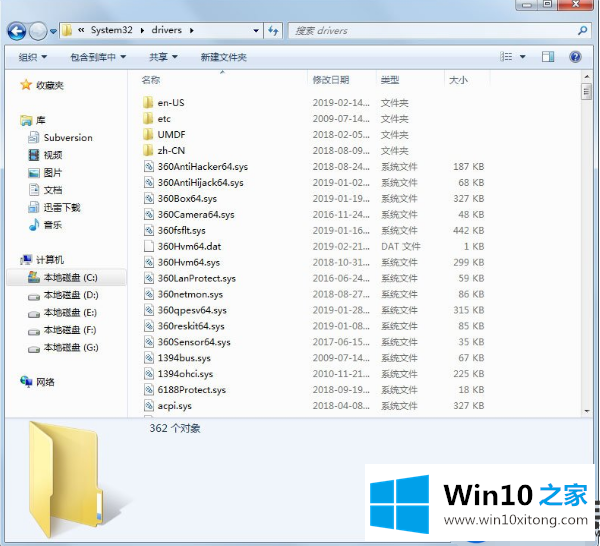Open the 文档 library
Viewport: 600px width, 546px height.
tap(52, 190)
